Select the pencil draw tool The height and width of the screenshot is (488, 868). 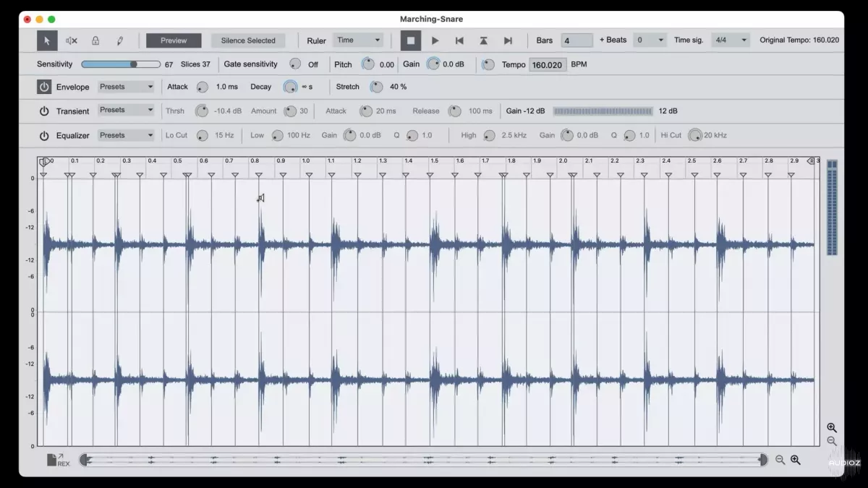point(120,40)
